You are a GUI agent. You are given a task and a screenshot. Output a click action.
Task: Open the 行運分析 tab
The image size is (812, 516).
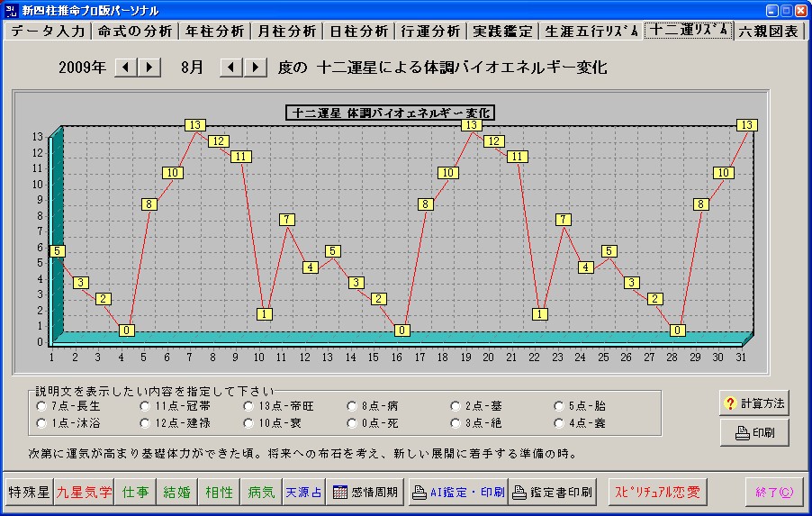tap(431, 32)
